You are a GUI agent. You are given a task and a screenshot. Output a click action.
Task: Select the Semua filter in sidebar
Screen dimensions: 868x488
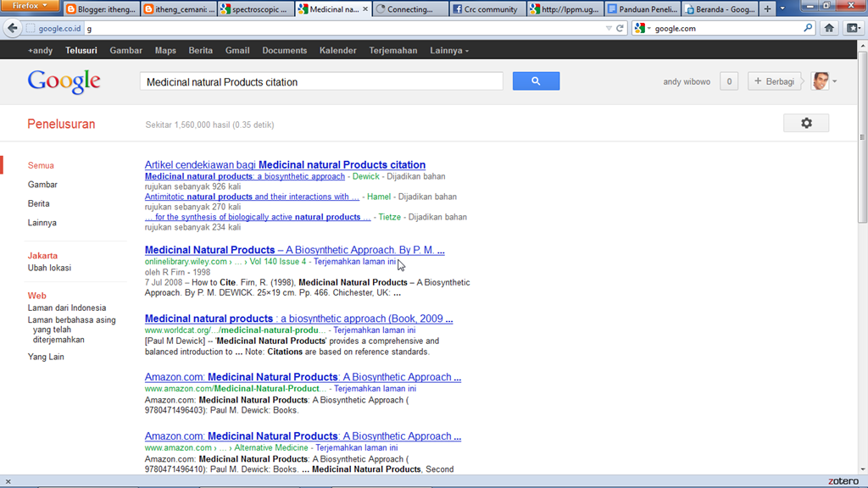click(x=41, y=165)
